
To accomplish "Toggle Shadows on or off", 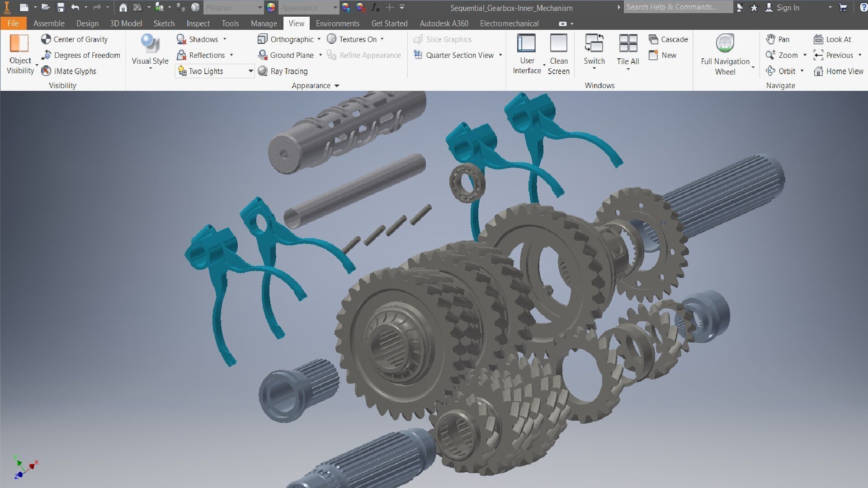I will (197, 39).
